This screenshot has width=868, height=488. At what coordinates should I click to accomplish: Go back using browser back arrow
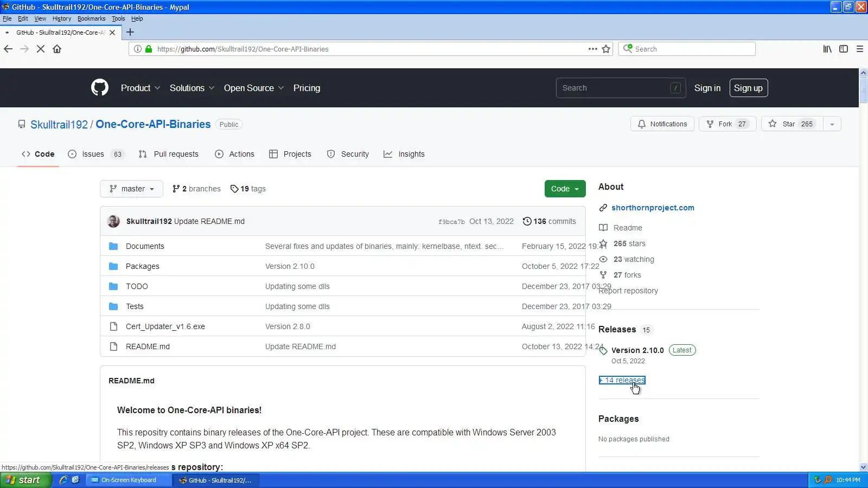point(8,49)
